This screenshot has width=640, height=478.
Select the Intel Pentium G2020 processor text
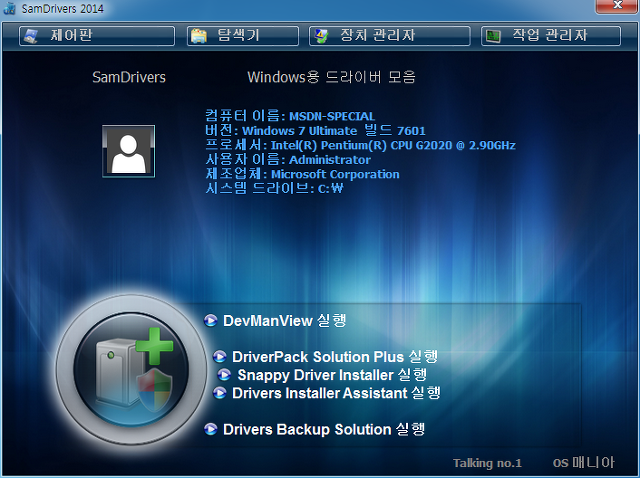click(x=393, y=146)
